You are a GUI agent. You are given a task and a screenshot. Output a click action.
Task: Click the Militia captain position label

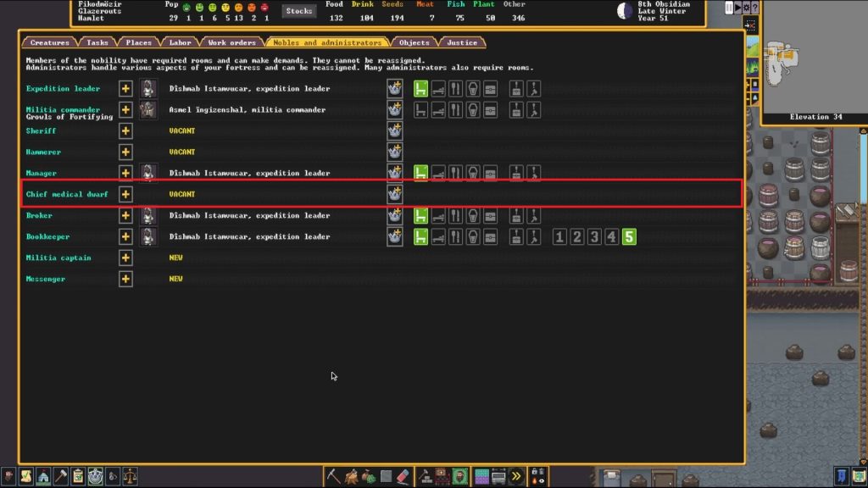(x=58, y=258)
